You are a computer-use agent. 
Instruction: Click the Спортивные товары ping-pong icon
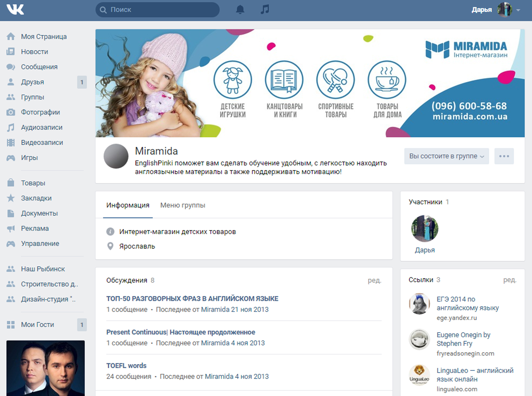336,80
